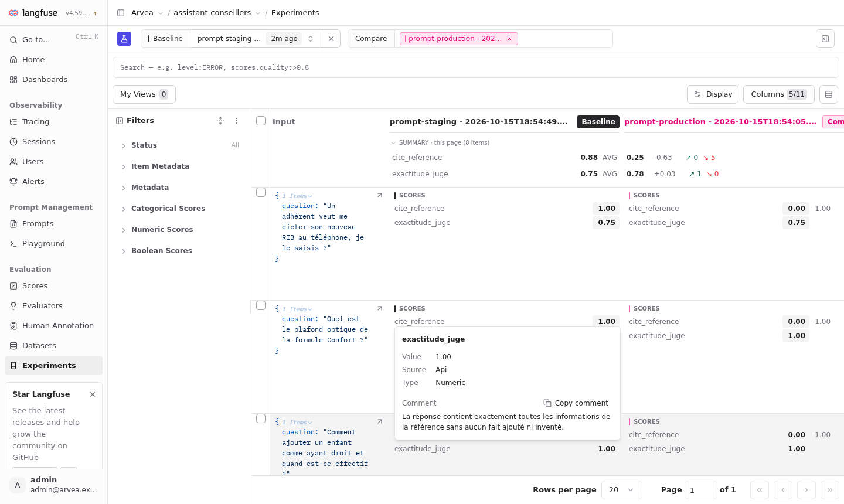Expand the Boolean Scores filter
Image resolution: width=844 pixels, height=504 pixels.
tap(179, 251)
